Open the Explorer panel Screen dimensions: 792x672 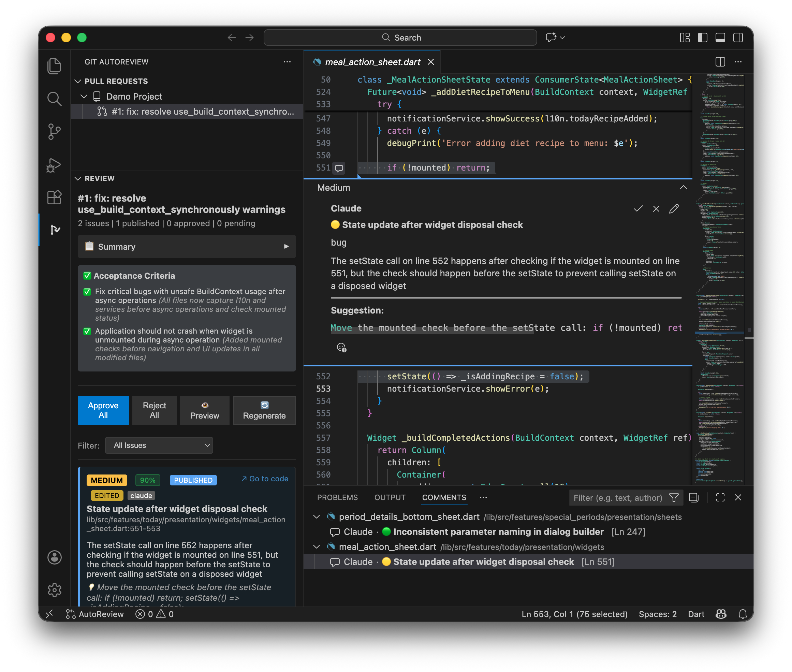[55, 65]
